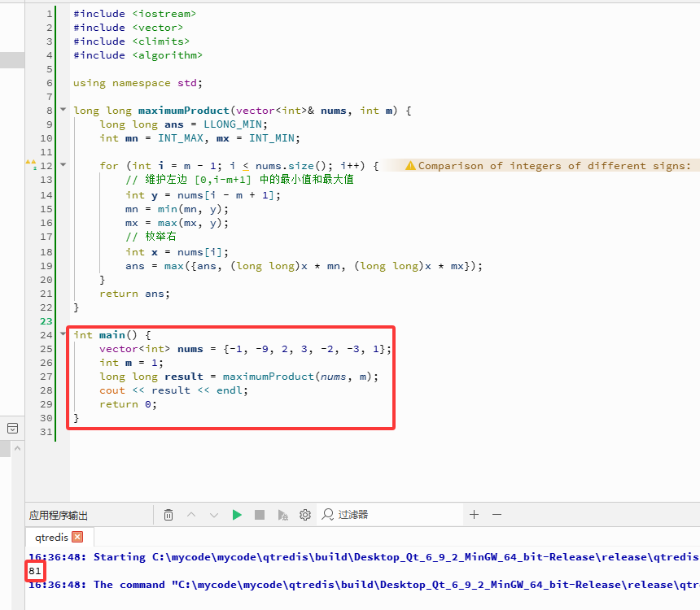
Task: Click INT_MAX on line 10
Action: coord(181,138)
